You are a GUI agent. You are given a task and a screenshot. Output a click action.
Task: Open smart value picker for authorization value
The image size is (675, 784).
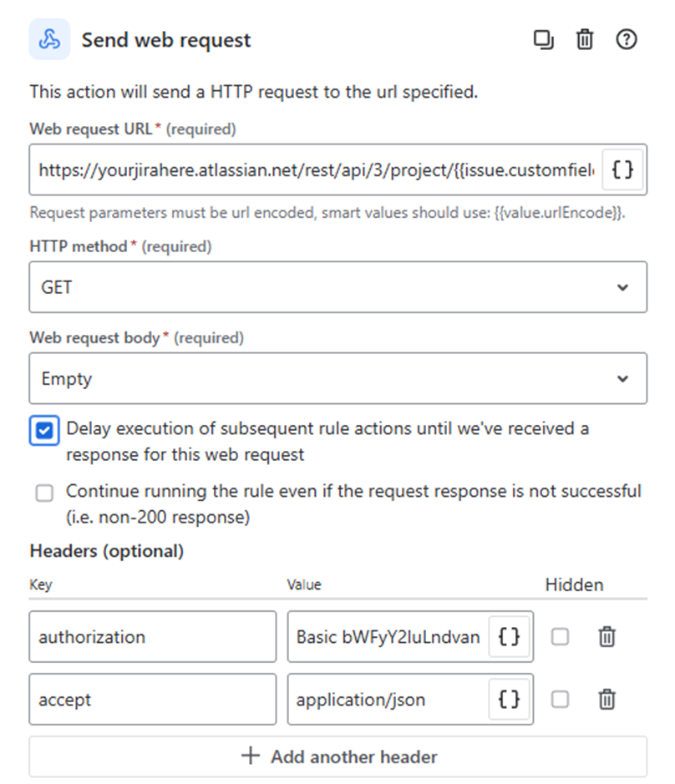509,637
